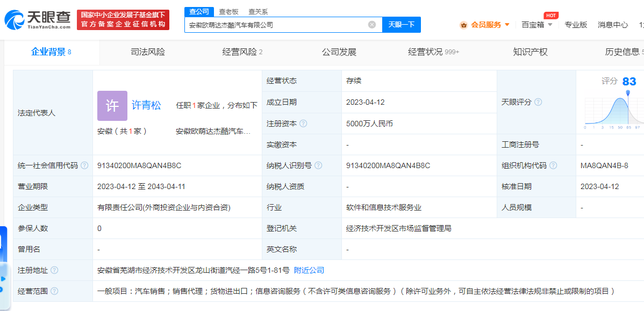The image size is (644, 311).
Task: Expand the 百宝箱 dropdown
Action: pyautogui.click(x=550, y=25)
